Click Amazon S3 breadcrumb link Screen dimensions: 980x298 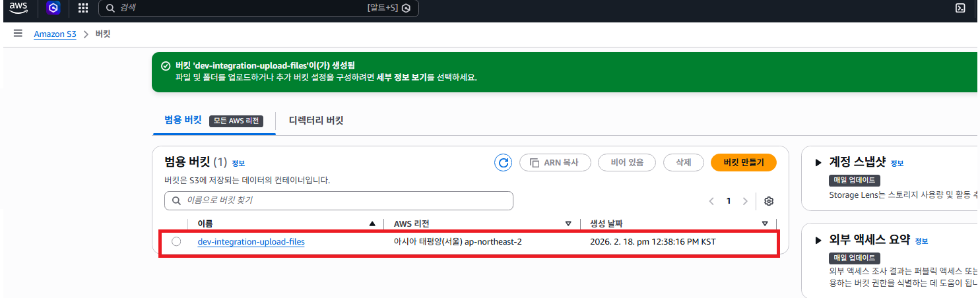[x=55, y=34]
